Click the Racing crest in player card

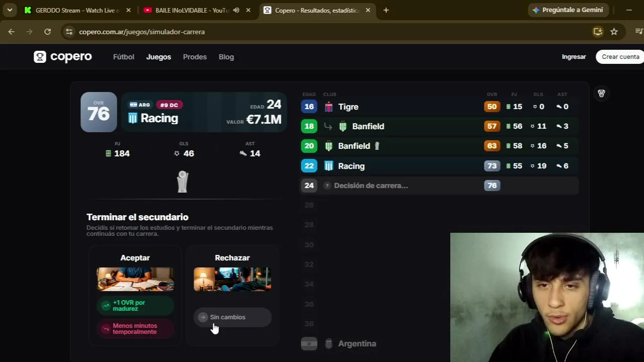point(132,118)
